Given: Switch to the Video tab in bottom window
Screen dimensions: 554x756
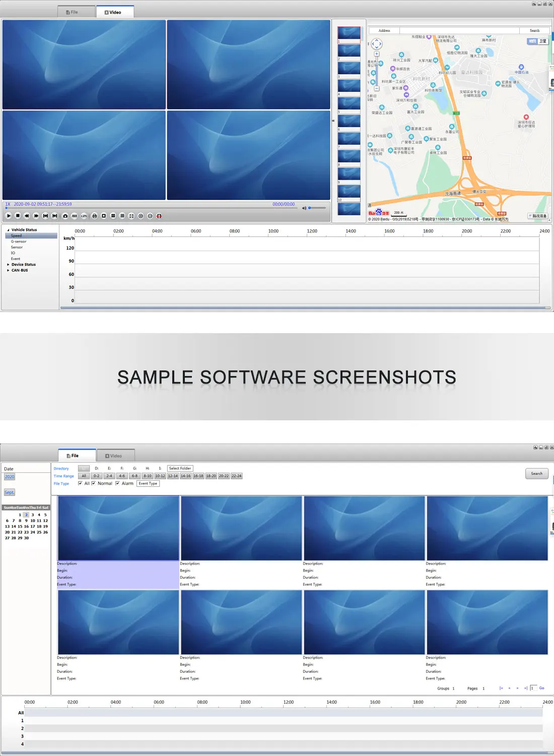Looking at the screenshot, I should tap(115, 456).
